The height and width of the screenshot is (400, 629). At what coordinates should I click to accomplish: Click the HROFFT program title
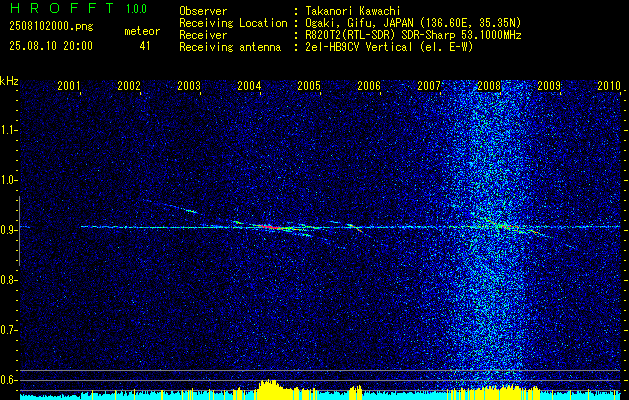point(63,8)
